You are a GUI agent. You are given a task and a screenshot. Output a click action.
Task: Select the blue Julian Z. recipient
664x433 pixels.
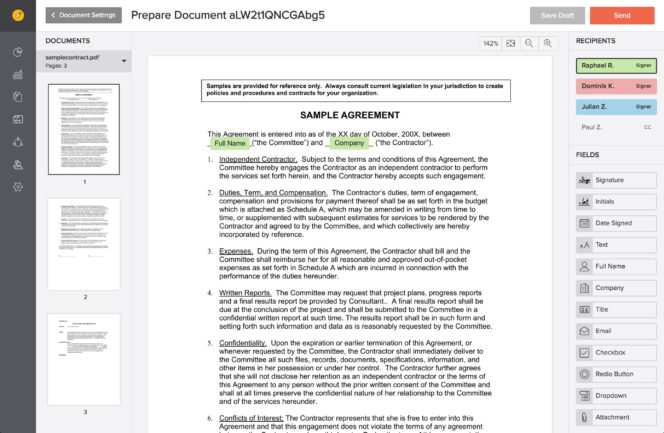(x=616, y=107)
